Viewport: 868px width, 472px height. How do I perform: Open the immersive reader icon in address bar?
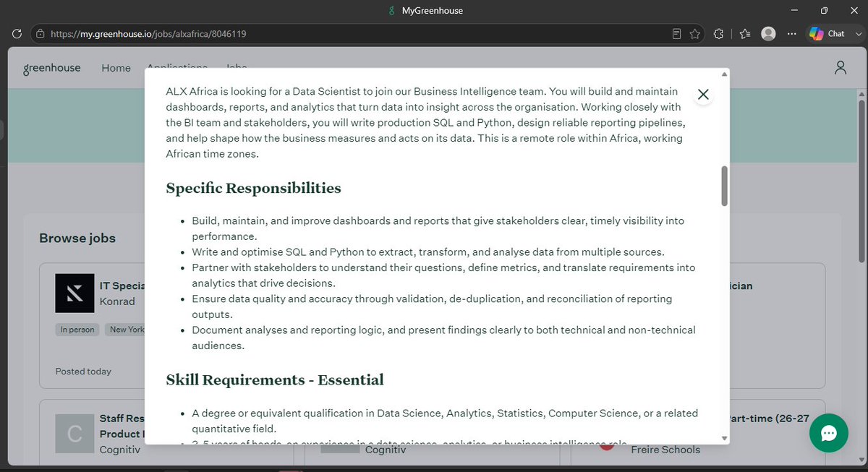pyautogui.click(x=676, y=33)
